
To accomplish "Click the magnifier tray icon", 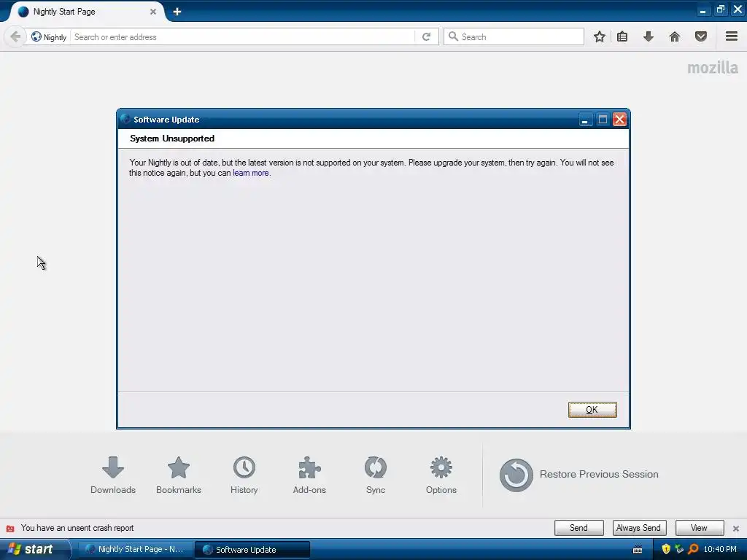I will pos(693,549).
